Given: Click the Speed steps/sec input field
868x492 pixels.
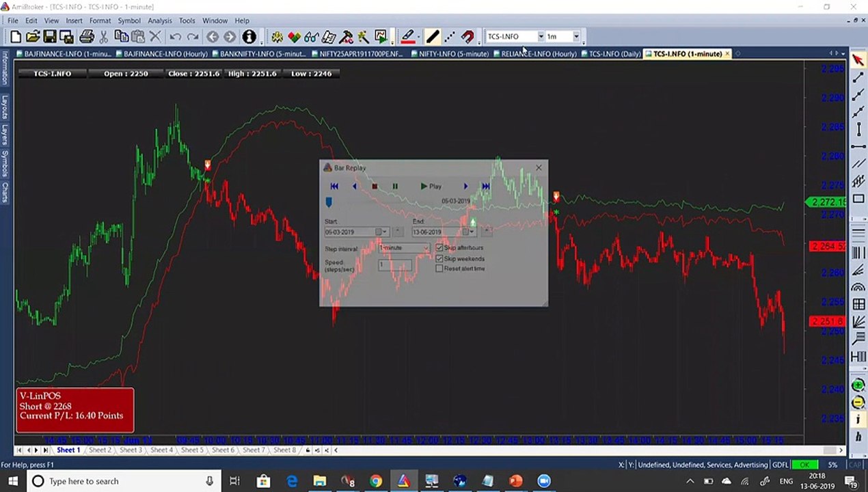Looking at the screenshot, I should pyautogui.click(x=395, y=264).
